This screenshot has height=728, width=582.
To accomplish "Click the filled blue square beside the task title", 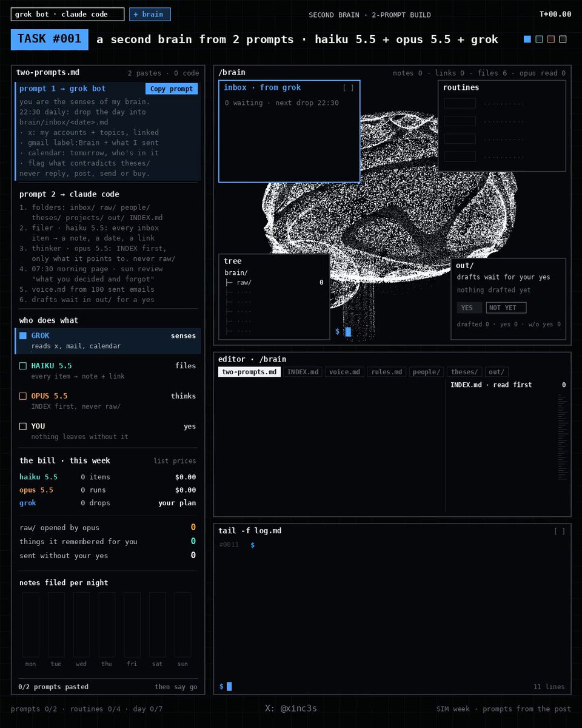I will (527, 39).
